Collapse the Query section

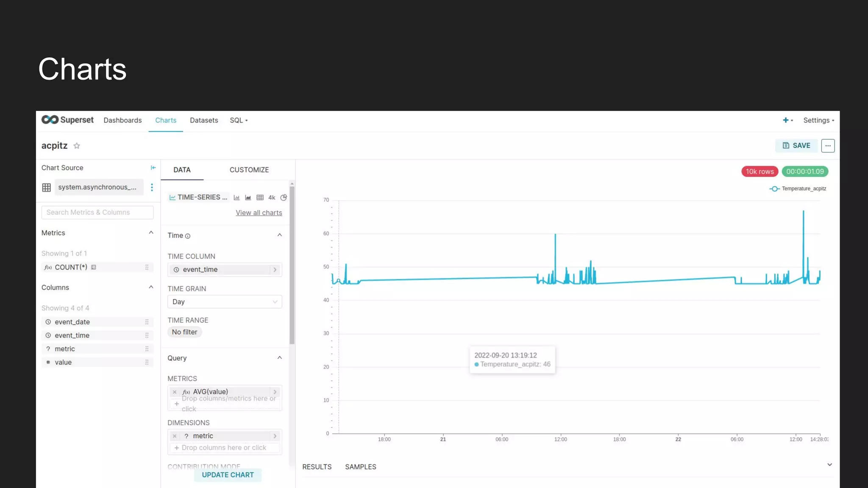[x=279, y=358]
